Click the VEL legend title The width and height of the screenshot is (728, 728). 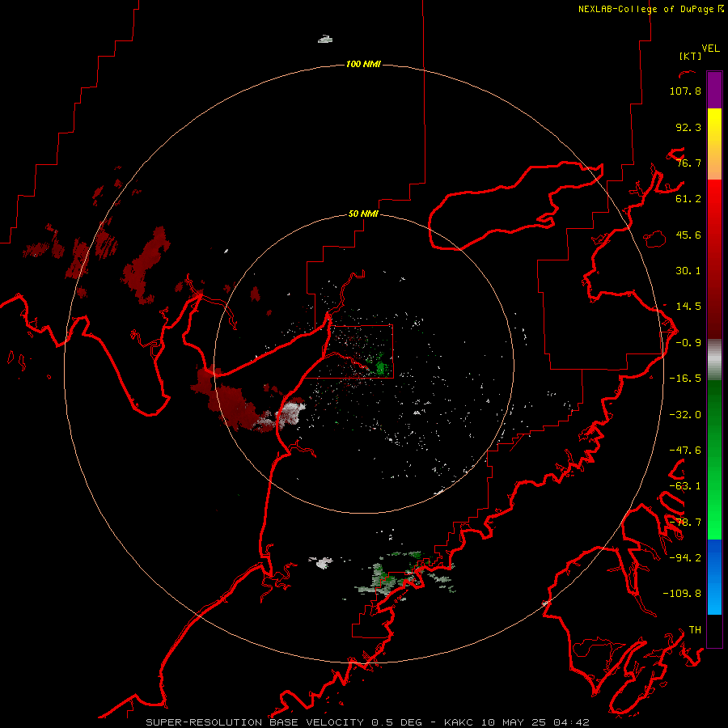coord(710,49)
